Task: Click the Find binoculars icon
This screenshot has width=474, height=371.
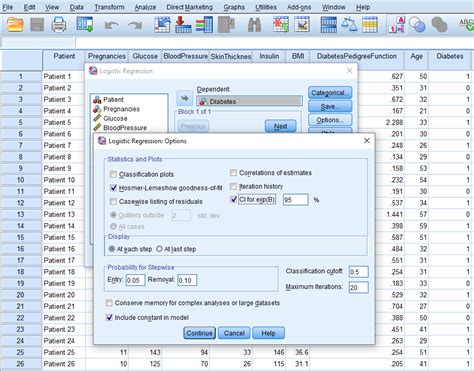Action: pyautogui.click(x=254, y=25)
